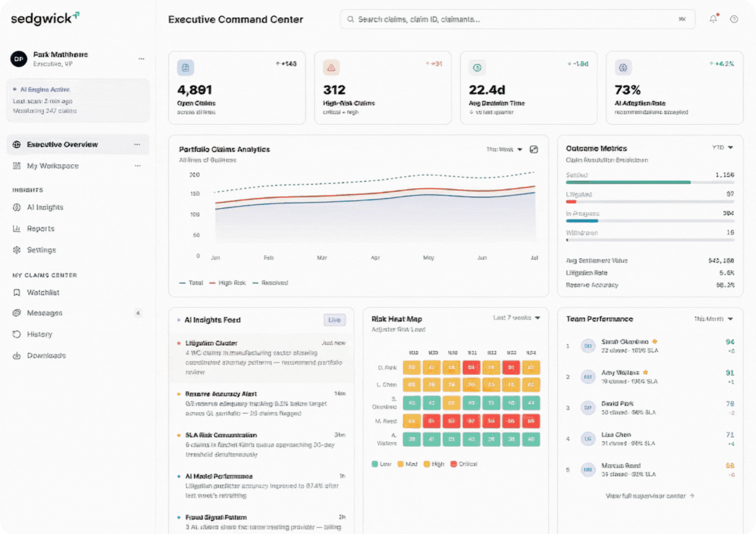This screenshot has height=534, width=756.
Task: Expand the Portfolio Claims Analytics chart
Action: click(534, 150)
